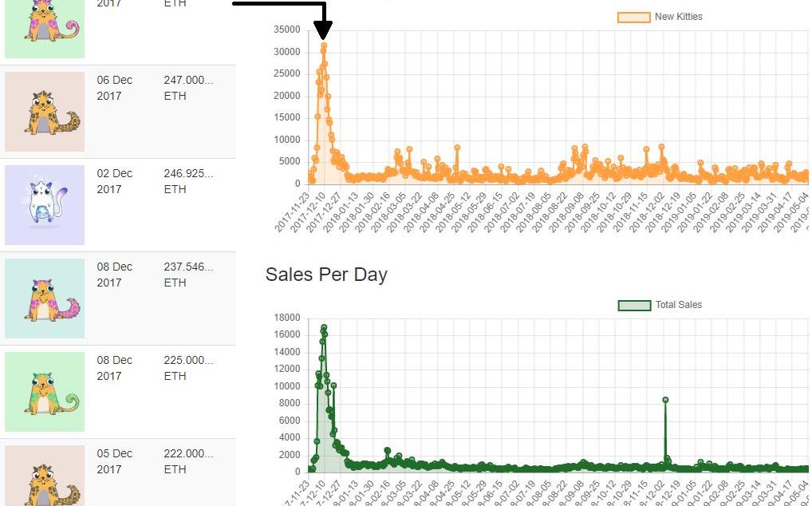Screen dimensions: 812x506
Task: Click the 05 Dec 2017 leopard kitty image
Action: 45,476
